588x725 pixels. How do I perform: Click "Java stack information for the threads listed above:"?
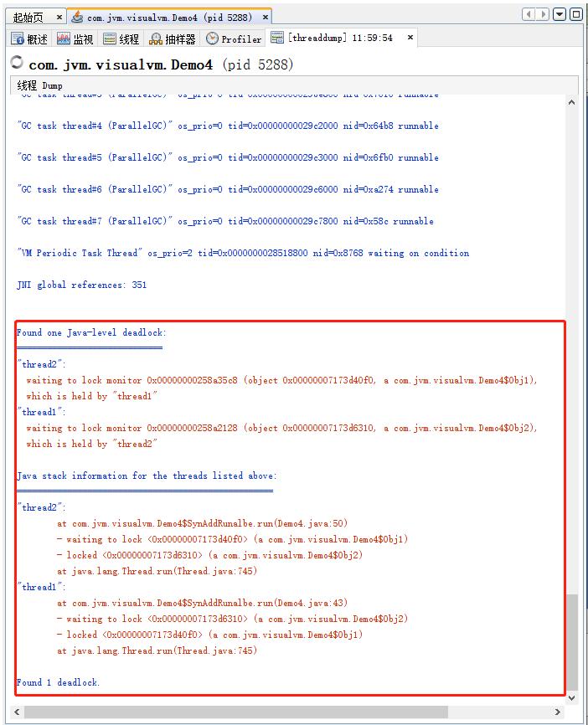[x=147, y=476]
